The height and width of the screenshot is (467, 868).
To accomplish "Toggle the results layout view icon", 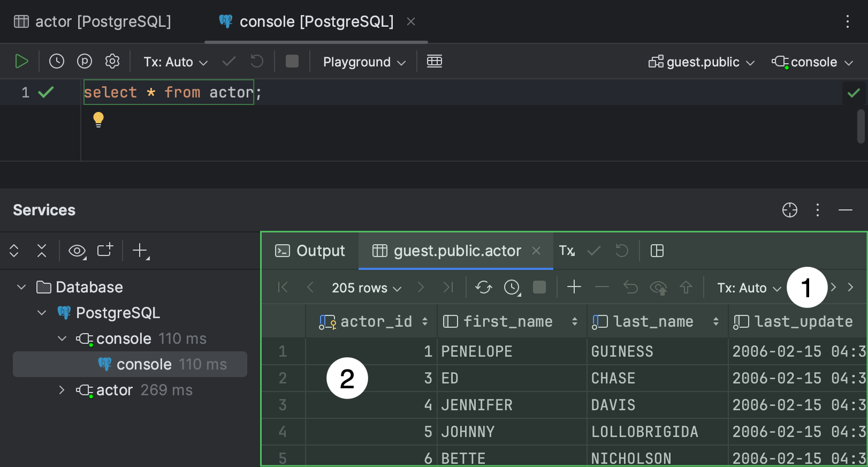I will (657, 251).
